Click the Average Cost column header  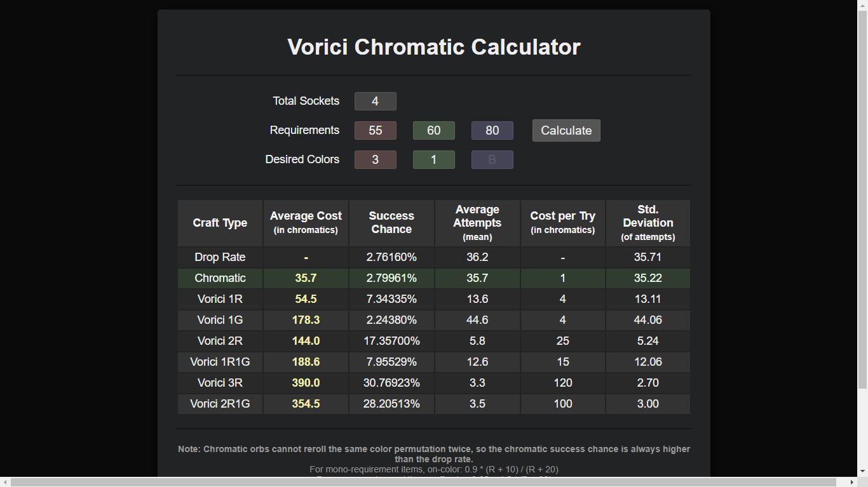(306, 223)
